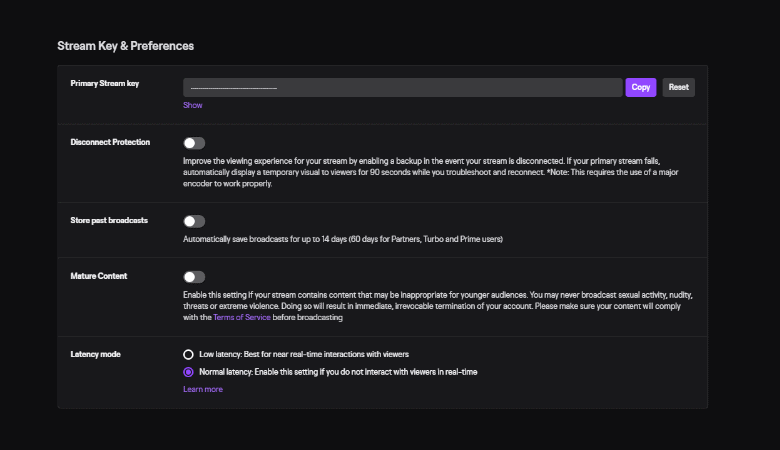The image size is (780, 450).
Task: Click the Disconnect Protection label text
Action: coord(110,142)
